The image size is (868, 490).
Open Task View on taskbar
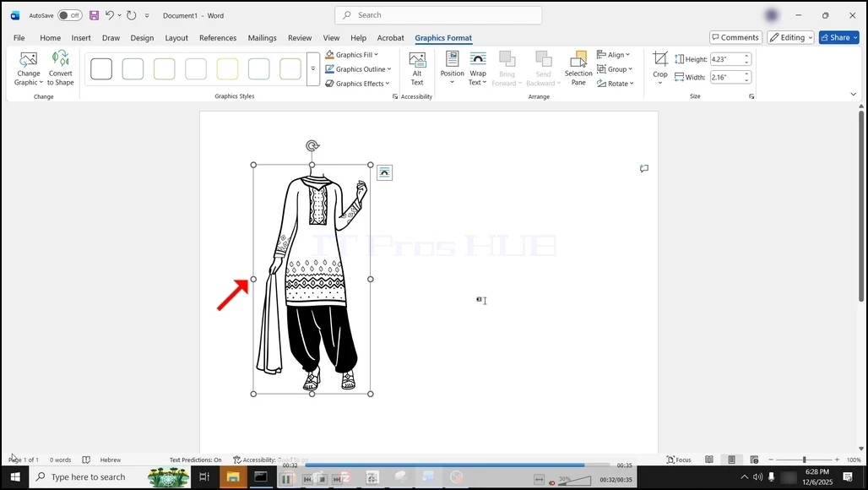pos(204,476)
